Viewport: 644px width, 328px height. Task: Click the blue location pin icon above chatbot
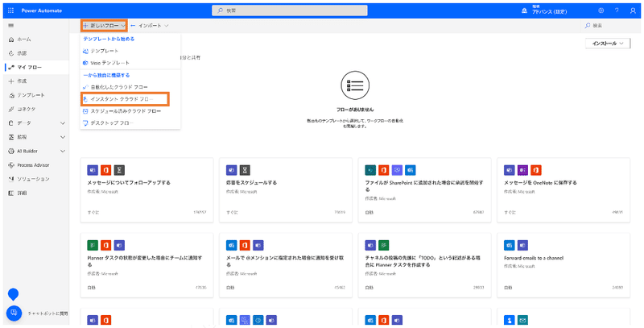coord(14,294)
